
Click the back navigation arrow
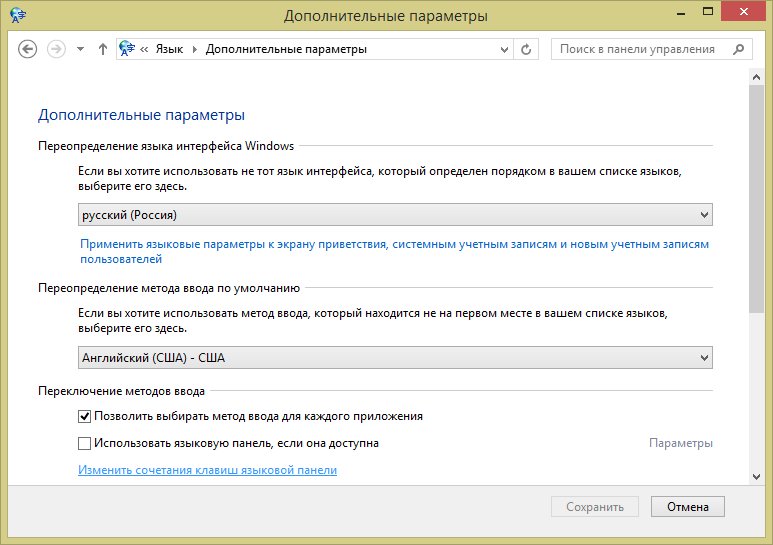pyautogui.click(x=28, y=49)
